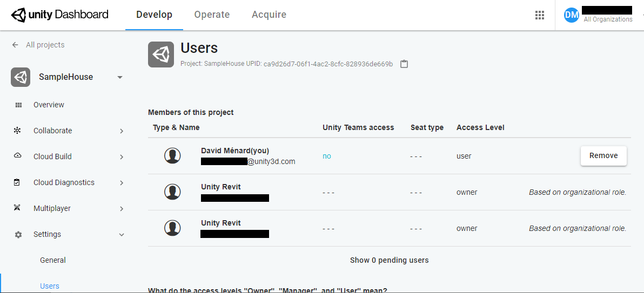Click the Multiplayer sidebar label
The height and width of the screenshot is (293, 644).
pos(52,208)
